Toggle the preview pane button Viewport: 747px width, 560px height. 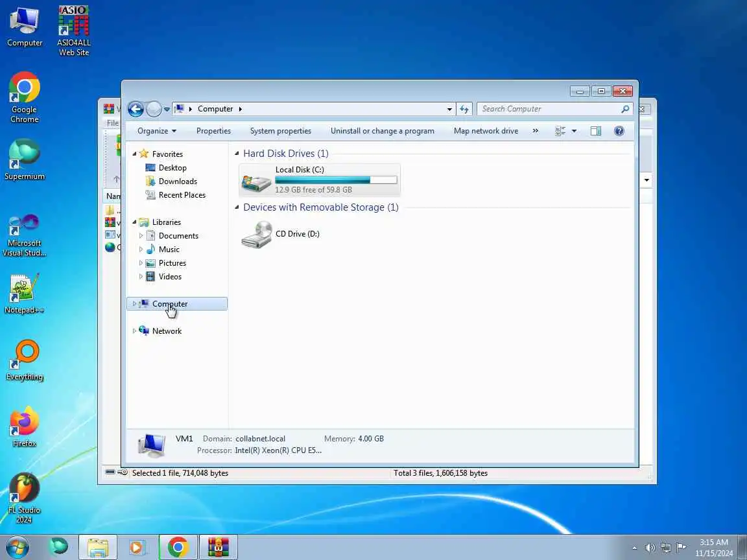click(x=595, y=131)
